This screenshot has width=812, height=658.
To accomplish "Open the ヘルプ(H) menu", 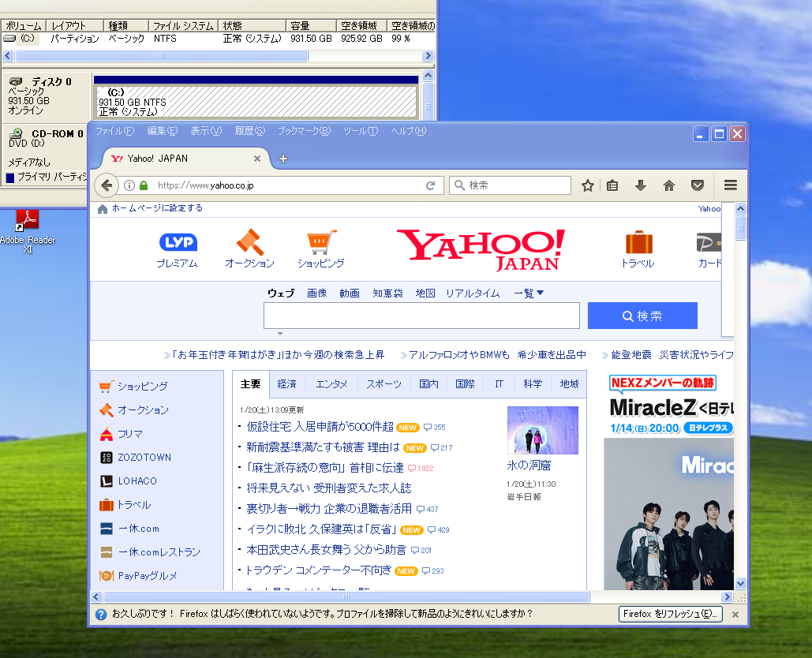I will pos(409,131).
